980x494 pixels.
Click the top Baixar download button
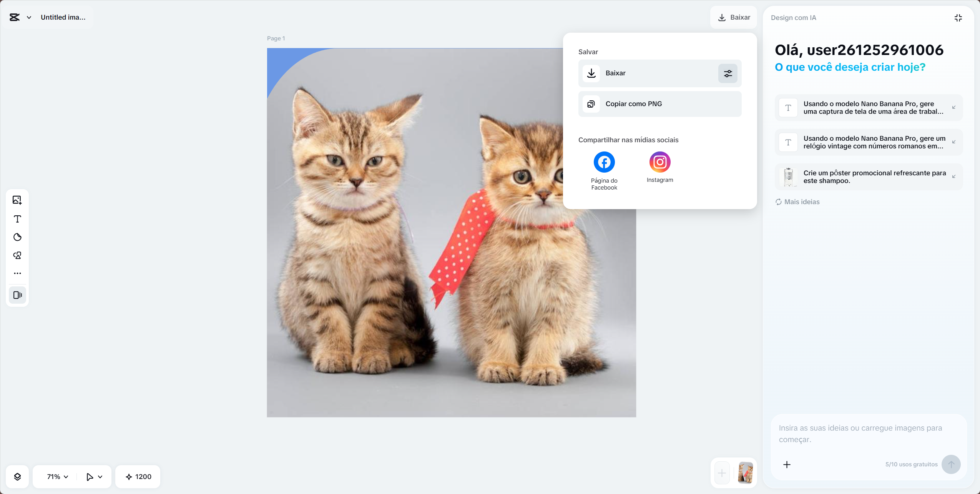[734, 17]
